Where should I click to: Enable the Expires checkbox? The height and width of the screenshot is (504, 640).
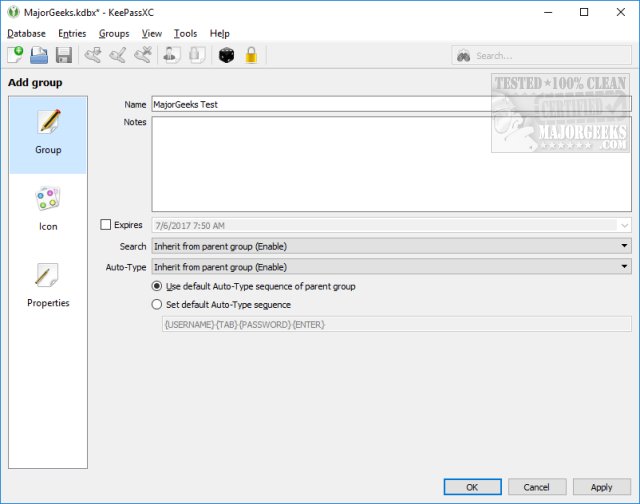[x=105, y=224]
